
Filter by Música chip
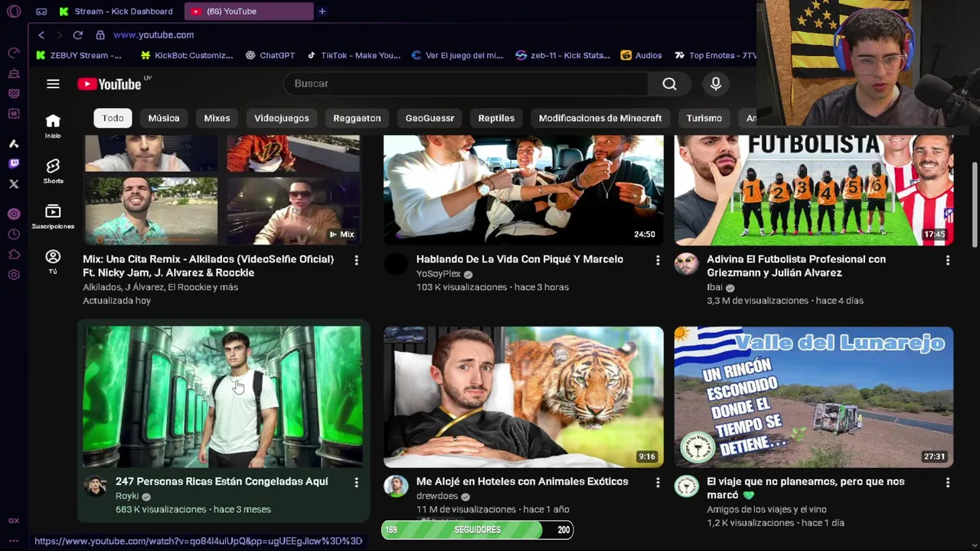point(164,118)
